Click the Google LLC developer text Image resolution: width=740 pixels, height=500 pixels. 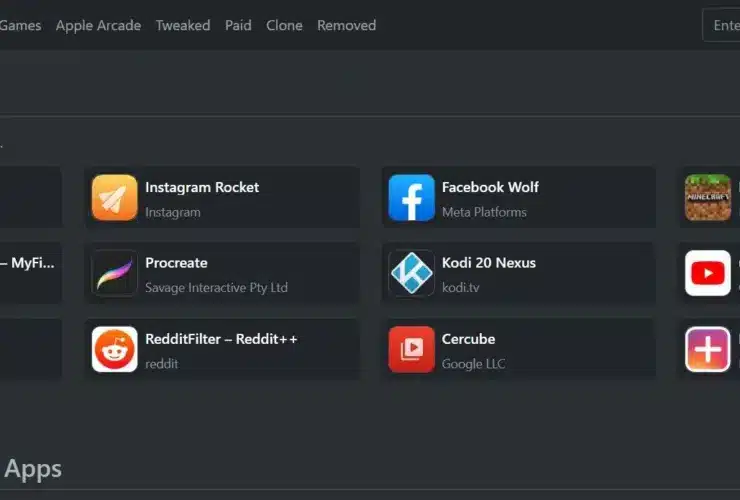tap(473, 364)
